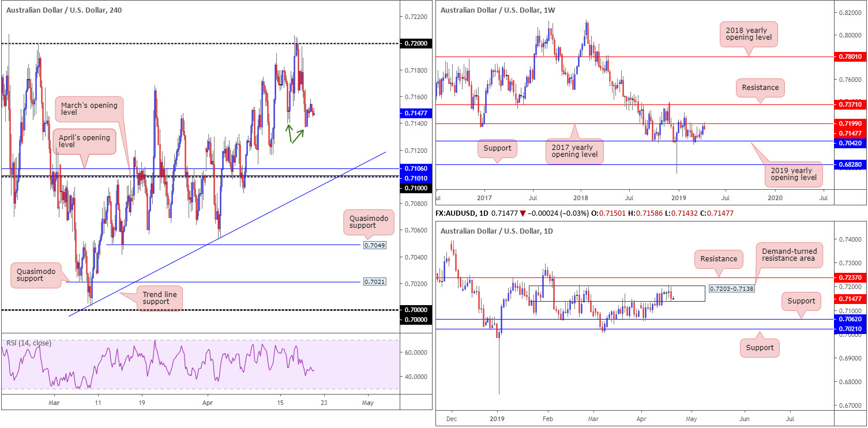
Task: Click the red 0.72370 price tag
Action: (x=851, y=278)
